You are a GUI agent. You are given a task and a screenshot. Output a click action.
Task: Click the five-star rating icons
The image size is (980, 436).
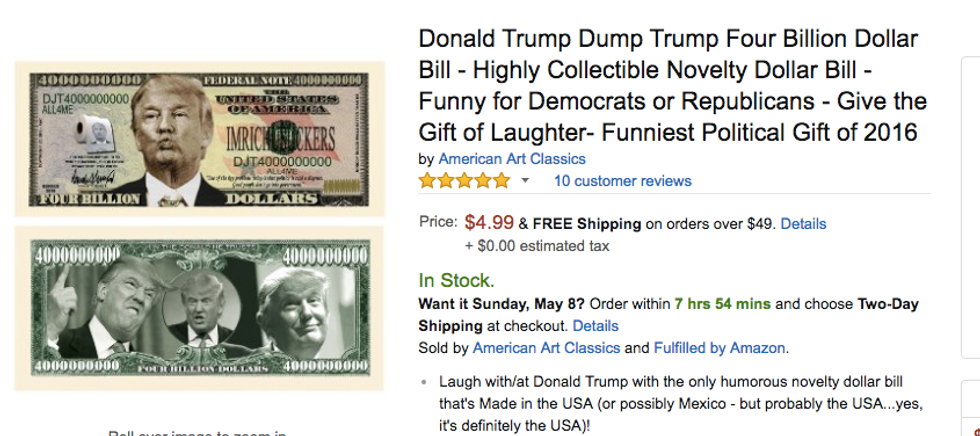coord(464,181)
